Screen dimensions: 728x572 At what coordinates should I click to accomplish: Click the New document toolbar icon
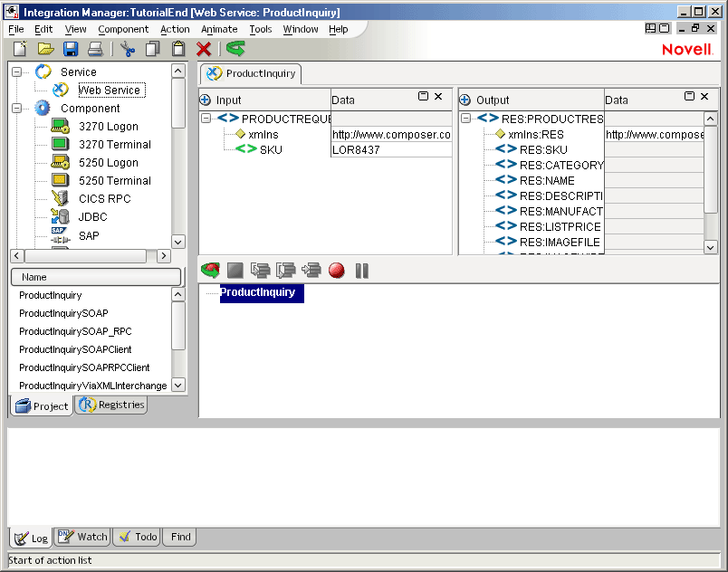(20, 49)
